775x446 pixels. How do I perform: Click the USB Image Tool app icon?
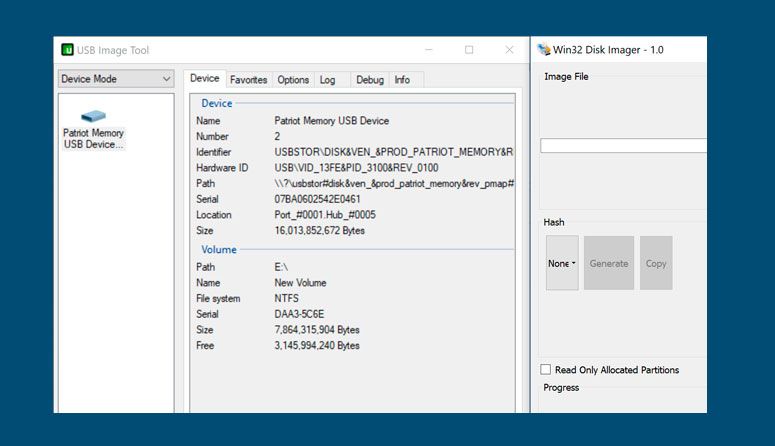point(67,50)
